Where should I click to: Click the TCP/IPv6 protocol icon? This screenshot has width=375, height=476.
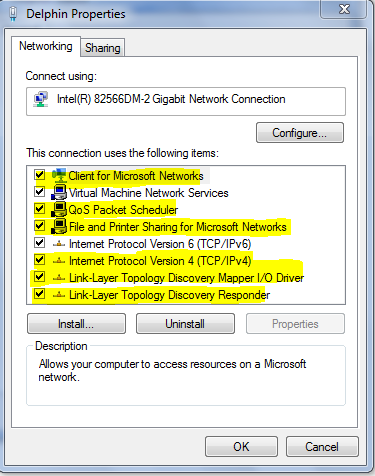59,244
